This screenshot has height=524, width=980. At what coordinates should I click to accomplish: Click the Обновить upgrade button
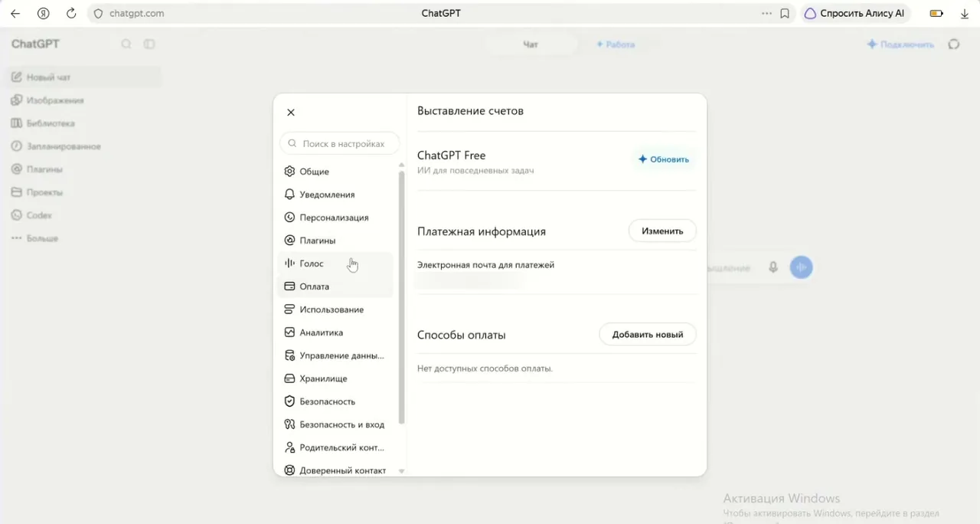664,159
